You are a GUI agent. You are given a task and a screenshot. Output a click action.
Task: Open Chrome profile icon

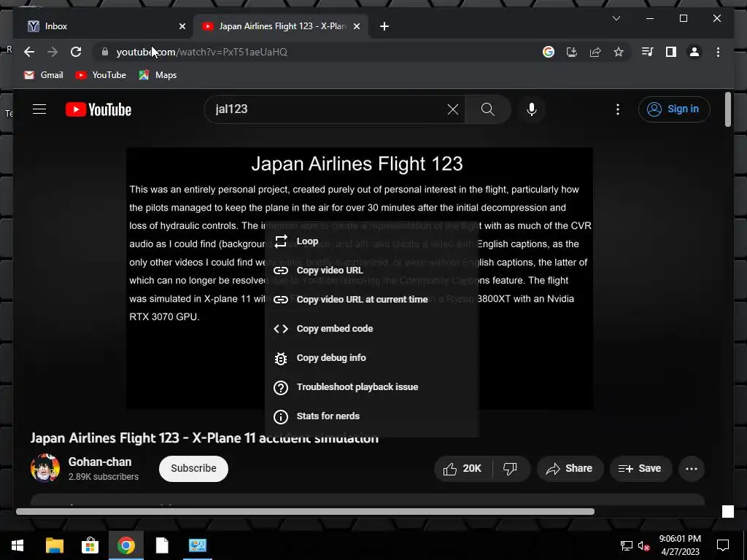tap(694, 52)
